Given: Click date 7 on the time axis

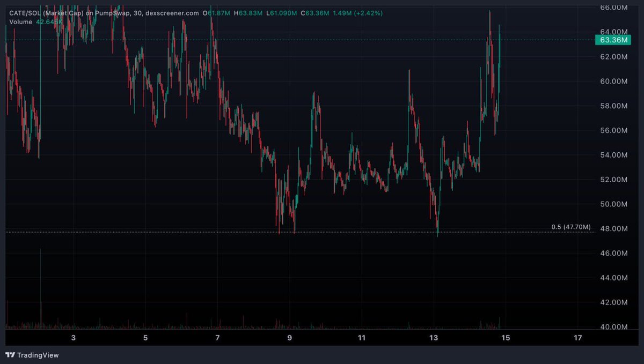Looking at the screenshot, I should pos(217,338).
